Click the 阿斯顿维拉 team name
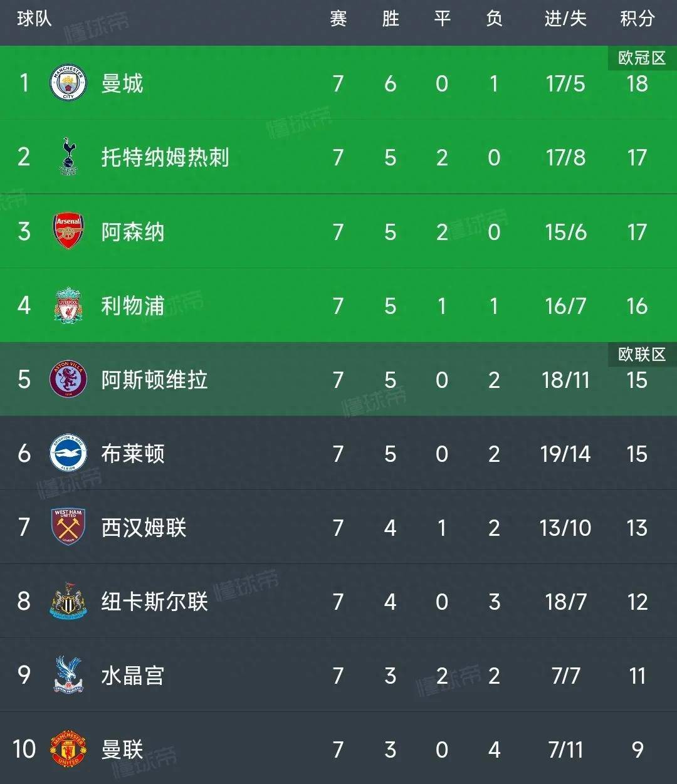 click(154, 379)
